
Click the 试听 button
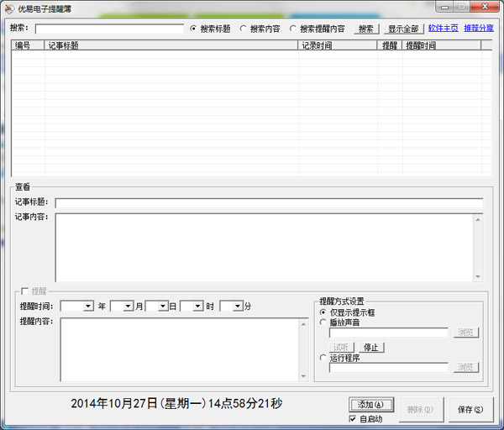(341, 347)
